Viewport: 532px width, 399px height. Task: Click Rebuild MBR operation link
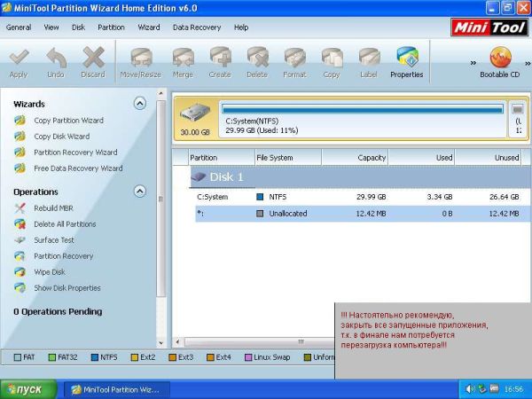click(x=53, y=208)
